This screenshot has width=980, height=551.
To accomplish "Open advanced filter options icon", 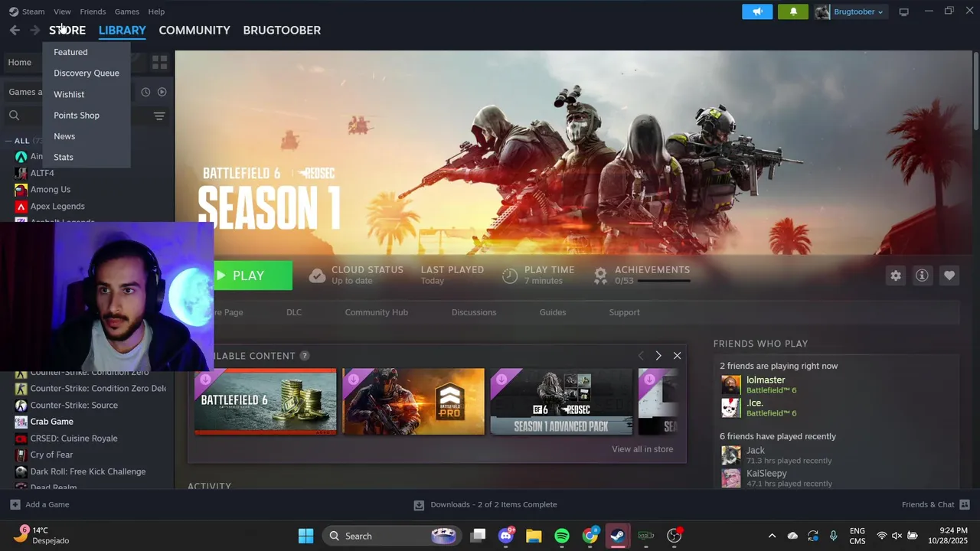I will point(159,116).
